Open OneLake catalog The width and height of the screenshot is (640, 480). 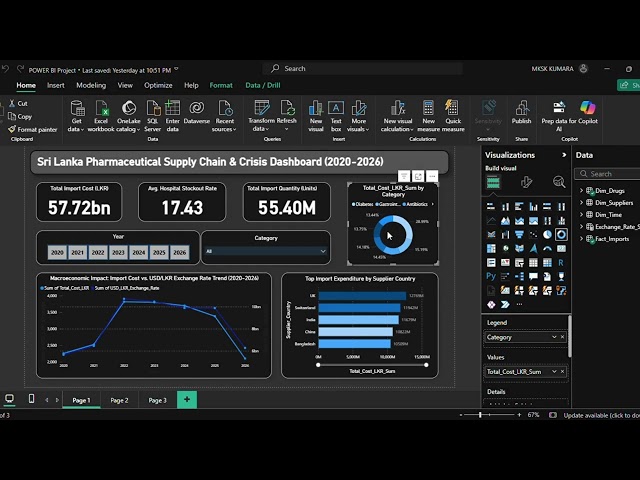(129, 116)
